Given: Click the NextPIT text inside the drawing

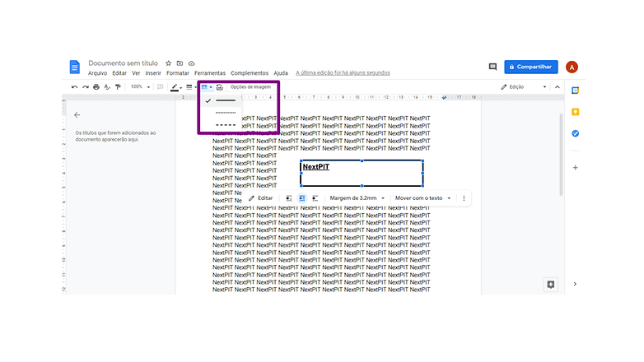Looking at the screenshot, I should pyautogui.click(x=316, y=167).
